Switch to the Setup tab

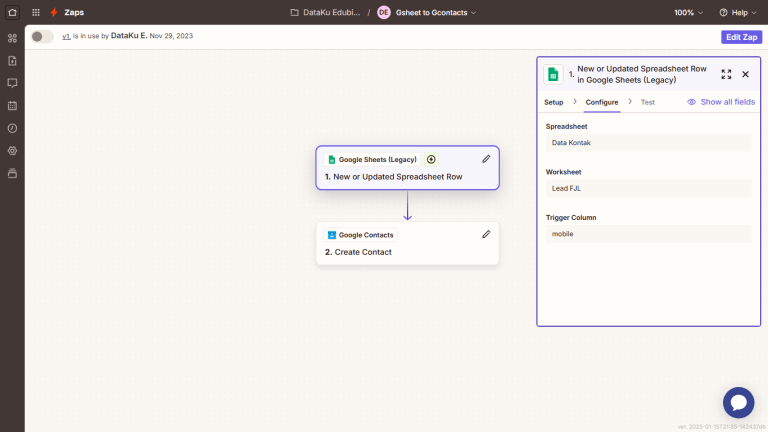pyautogui.click(x=553, y=102)
